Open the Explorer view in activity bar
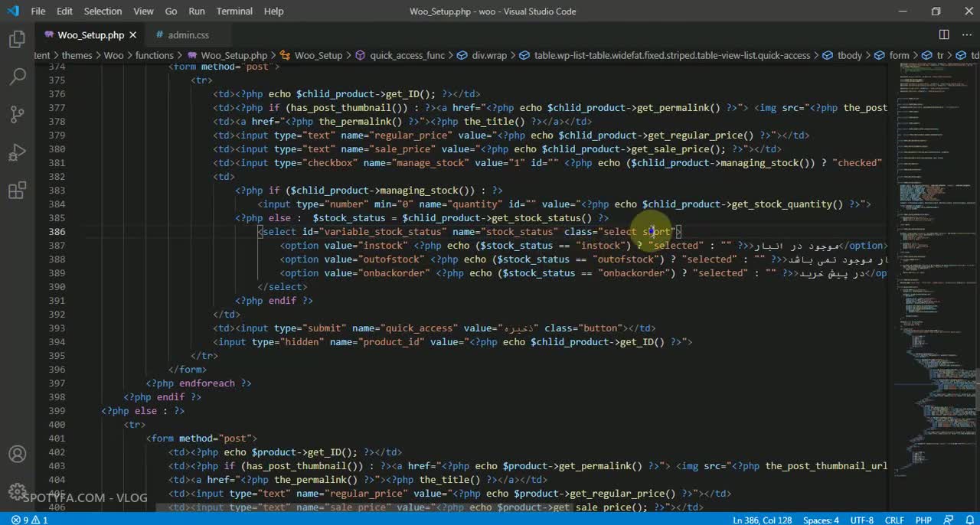The image size is (980, 525). (17, 40)
